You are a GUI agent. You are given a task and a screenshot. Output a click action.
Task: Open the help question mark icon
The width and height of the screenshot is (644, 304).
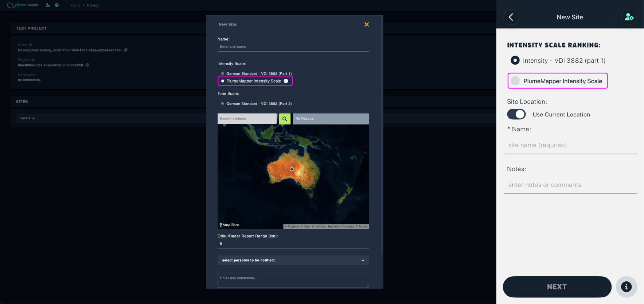pyautogui.click(x=57, y=5)
